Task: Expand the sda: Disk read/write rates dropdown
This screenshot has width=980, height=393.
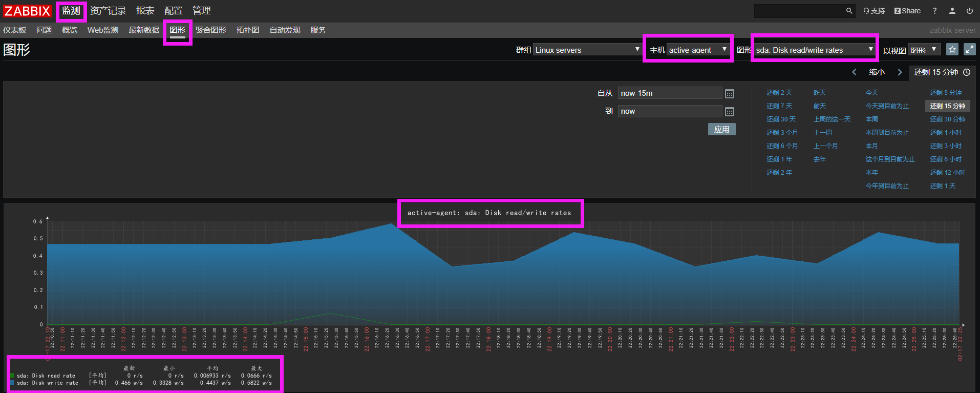Action: pos(815,50)
